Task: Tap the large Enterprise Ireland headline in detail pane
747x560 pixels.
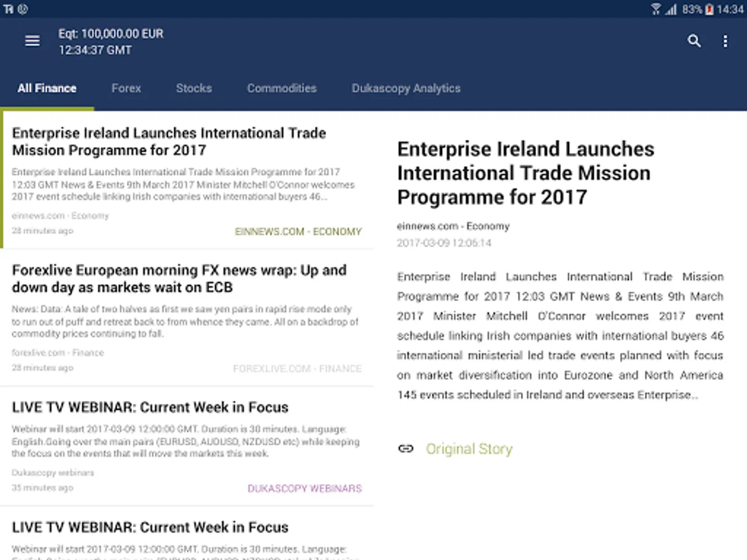Action: pos(526,173)
